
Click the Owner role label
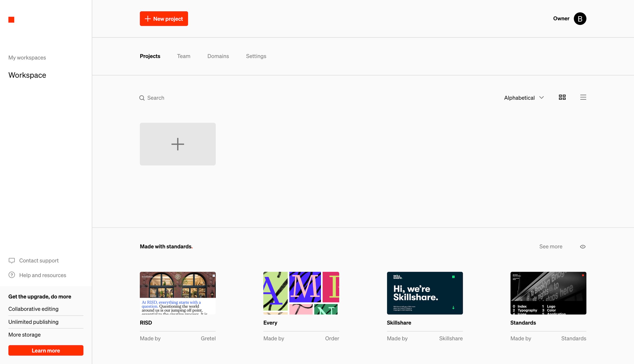click(561, 18)
